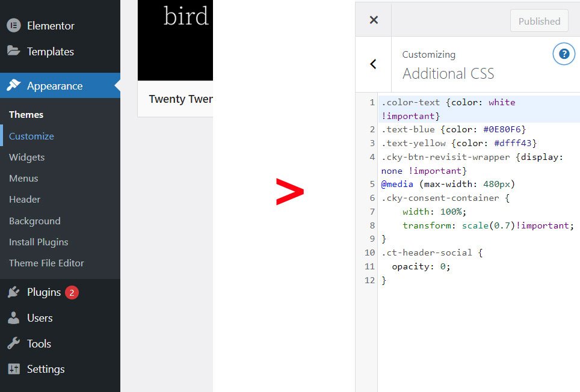Click the Tools wrench icon
Image resolution: width=580 pixels, height=392 pixels.
tap(14, 343)
